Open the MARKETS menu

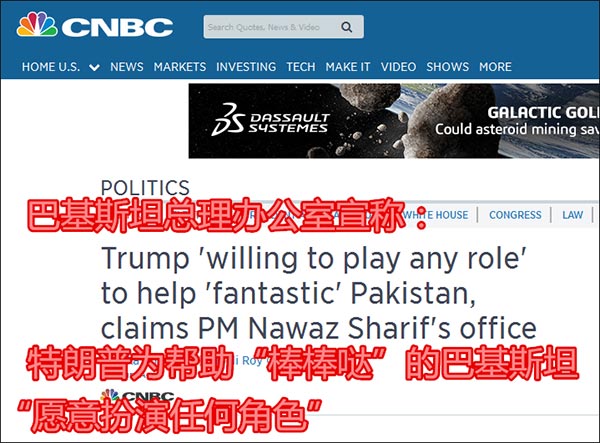180,67
